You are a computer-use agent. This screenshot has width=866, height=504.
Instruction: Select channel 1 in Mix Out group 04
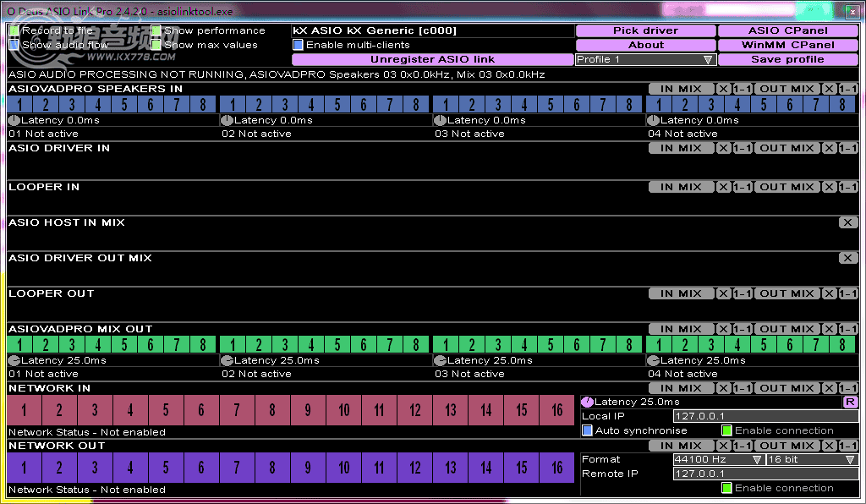coord(658,344)
